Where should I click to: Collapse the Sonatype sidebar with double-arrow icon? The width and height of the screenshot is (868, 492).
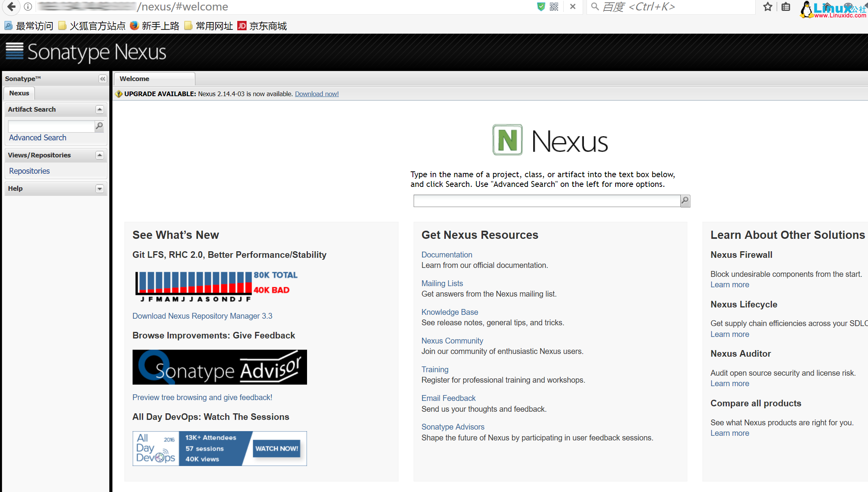(x=102, y=79)
